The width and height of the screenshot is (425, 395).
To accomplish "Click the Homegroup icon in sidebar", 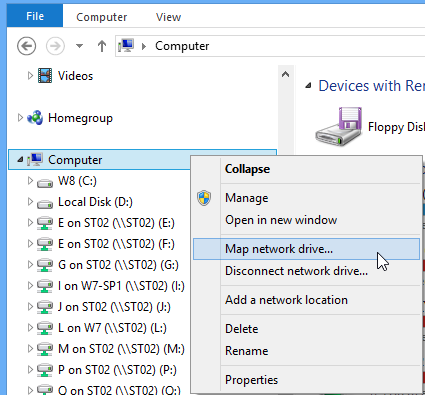I will (x=35, y=118).
